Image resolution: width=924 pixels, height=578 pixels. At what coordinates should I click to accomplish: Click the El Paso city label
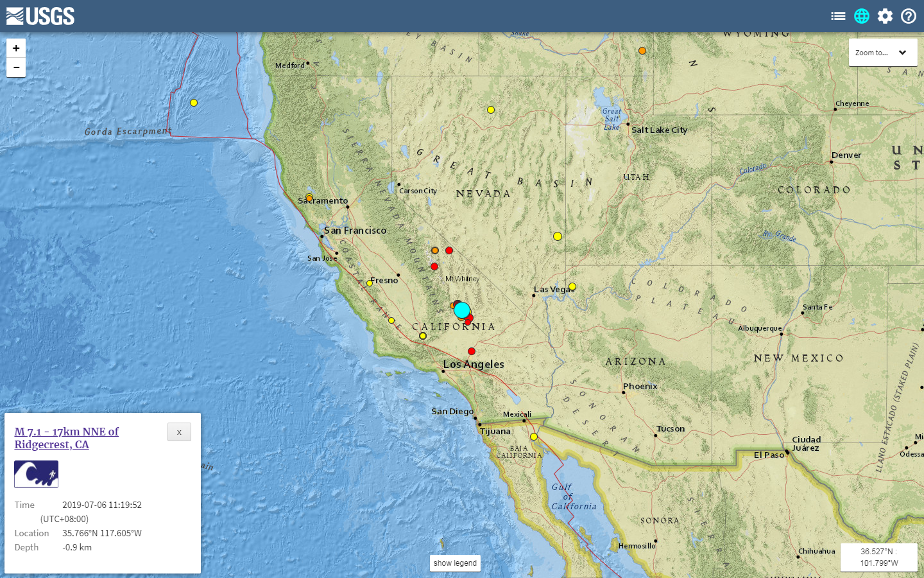(x=769, y=455)
